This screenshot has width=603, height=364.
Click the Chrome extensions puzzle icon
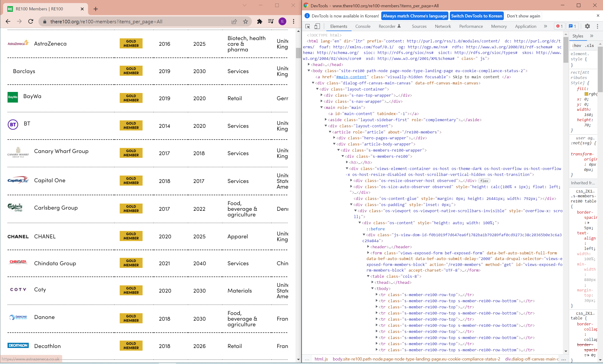(x=260, y=21)
